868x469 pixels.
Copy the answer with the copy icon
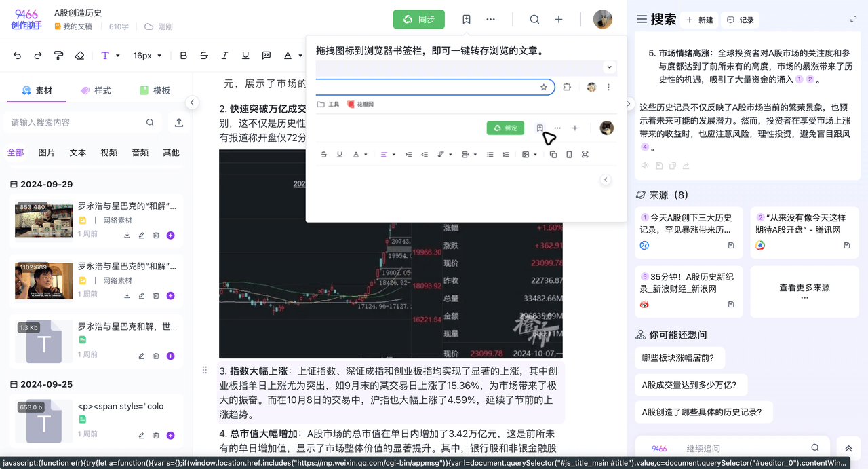672,166
